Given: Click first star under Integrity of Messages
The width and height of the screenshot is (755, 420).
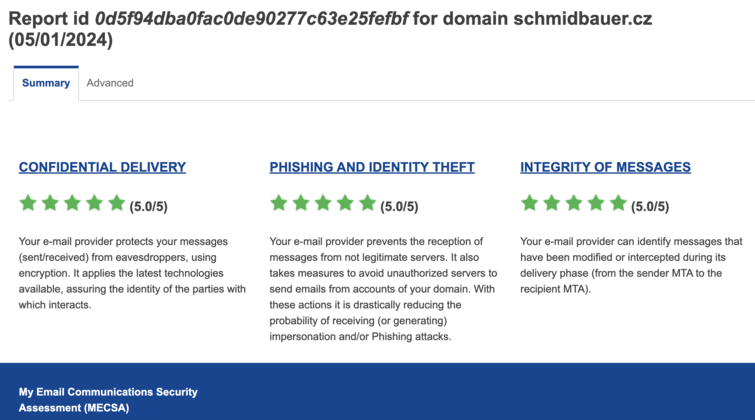Looking at the screenshot, I should [x=530, y=203].
